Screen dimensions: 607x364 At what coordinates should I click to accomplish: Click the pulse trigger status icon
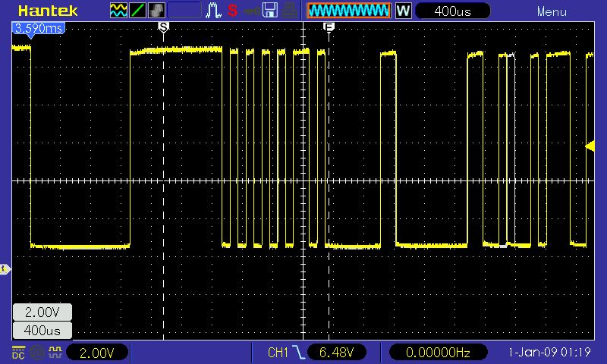point(213,11)
